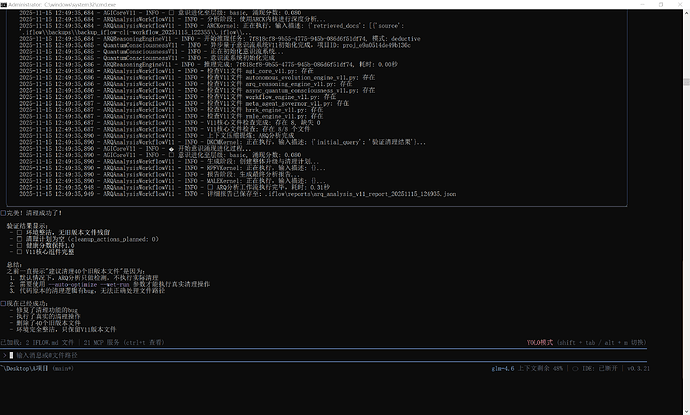The height and width of the screenshot is (415, 690).
Task: Click the checkbox icon beside 完美! 清理成功了!
Action: tap(3, 213)
